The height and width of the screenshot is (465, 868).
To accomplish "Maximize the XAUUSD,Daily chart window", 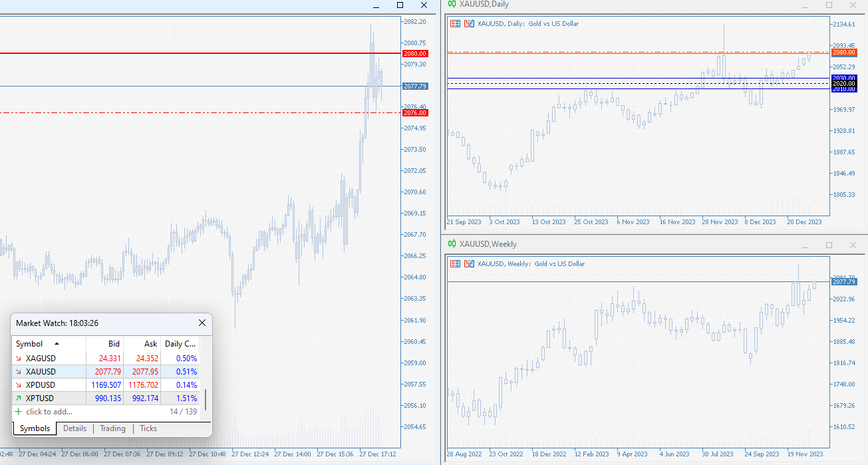I will coord(829,5).
